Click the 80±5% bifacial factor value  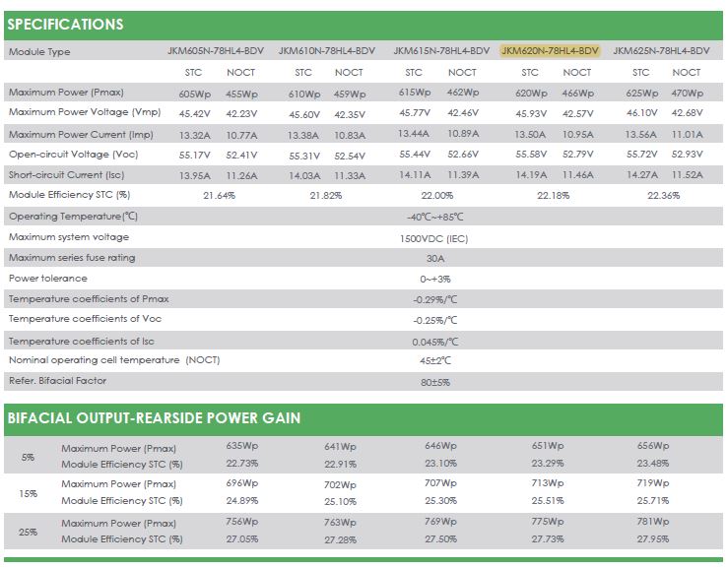[x=434, y=381]
